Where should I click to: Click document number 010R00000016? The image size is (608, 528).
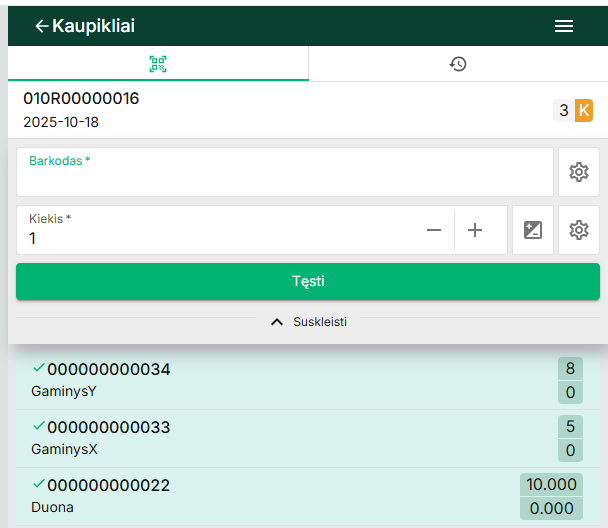point(82,99)
